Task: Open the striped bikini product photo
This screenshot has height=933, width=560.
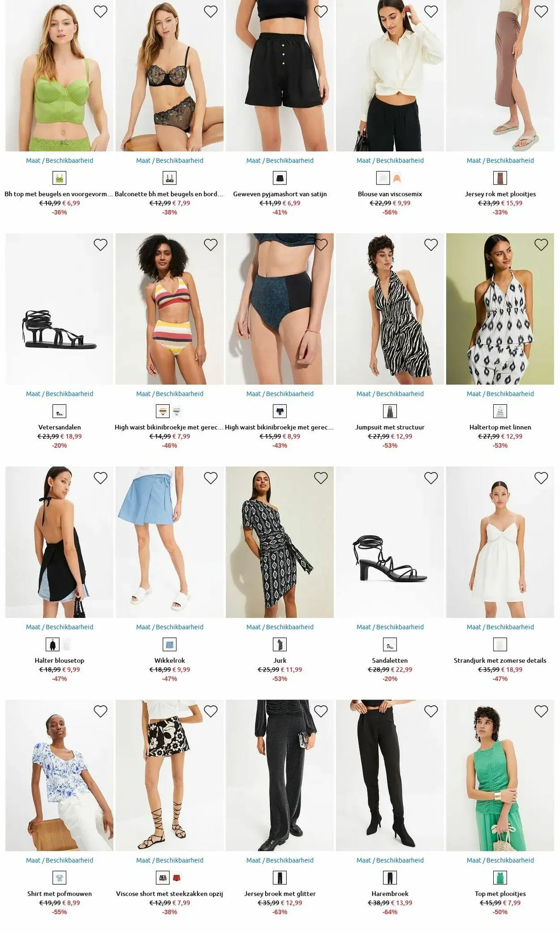Action: pyautogui.click(x=169, y=309)
